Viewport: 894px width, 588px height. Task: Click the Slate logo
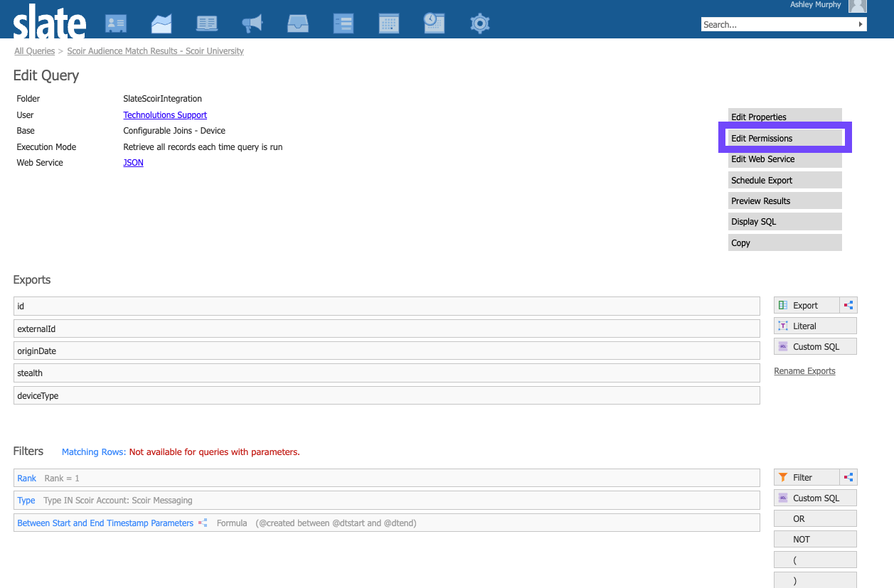tap(50, 21)
